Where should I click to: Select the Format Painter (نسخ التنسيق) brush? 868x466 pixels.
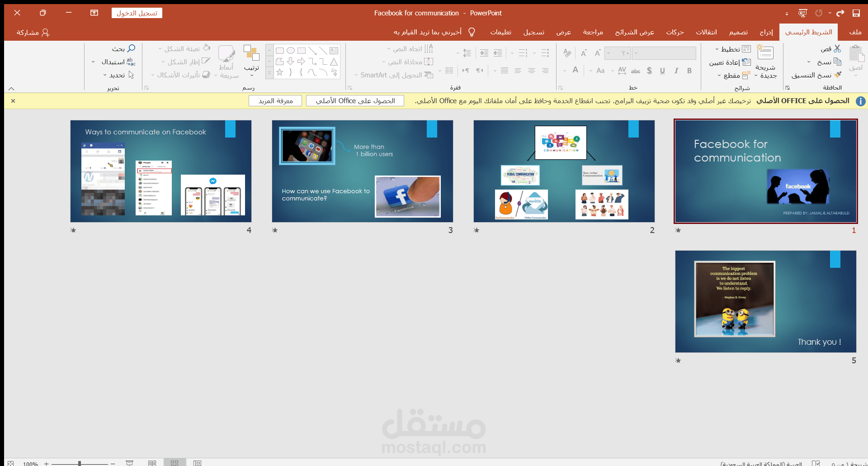click(838, 75)
